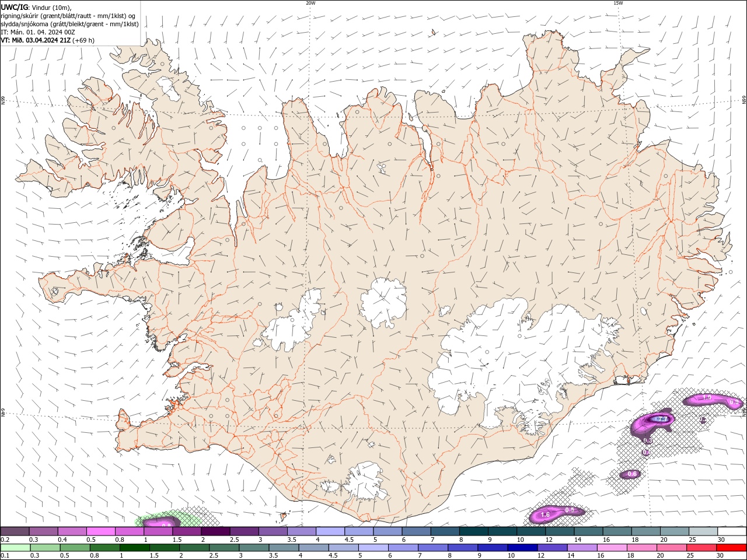Click the initial time line 'IT: Mán. 01. 04. 2024 00Z'
The width and height of the screenshot is (747, 560).
click(x=39, y=32)
